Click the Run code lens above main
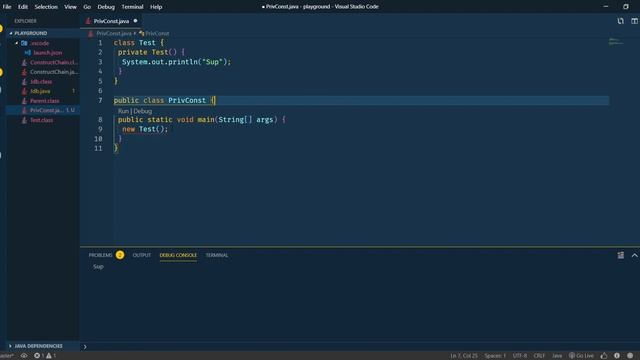The image size is (640, 360). click(x=123, y=111)
